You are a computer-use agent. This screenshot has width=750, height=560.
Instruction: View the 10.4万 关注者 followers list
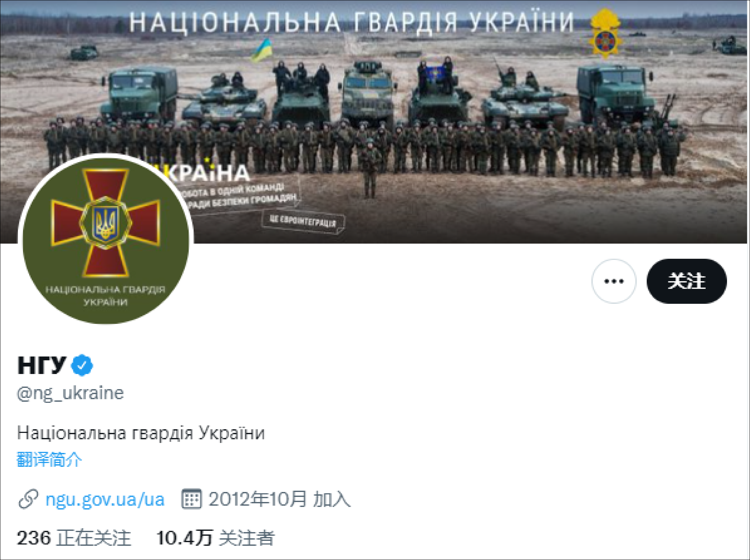coord(215,538)
